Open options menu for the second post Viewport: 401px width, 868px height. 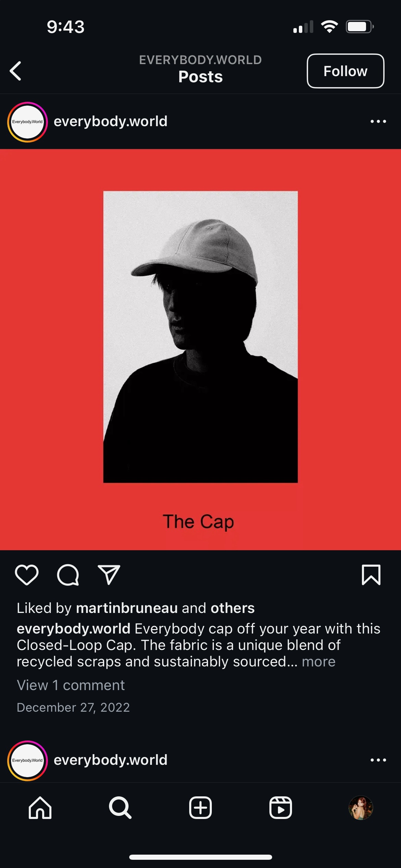click(378, 760)
